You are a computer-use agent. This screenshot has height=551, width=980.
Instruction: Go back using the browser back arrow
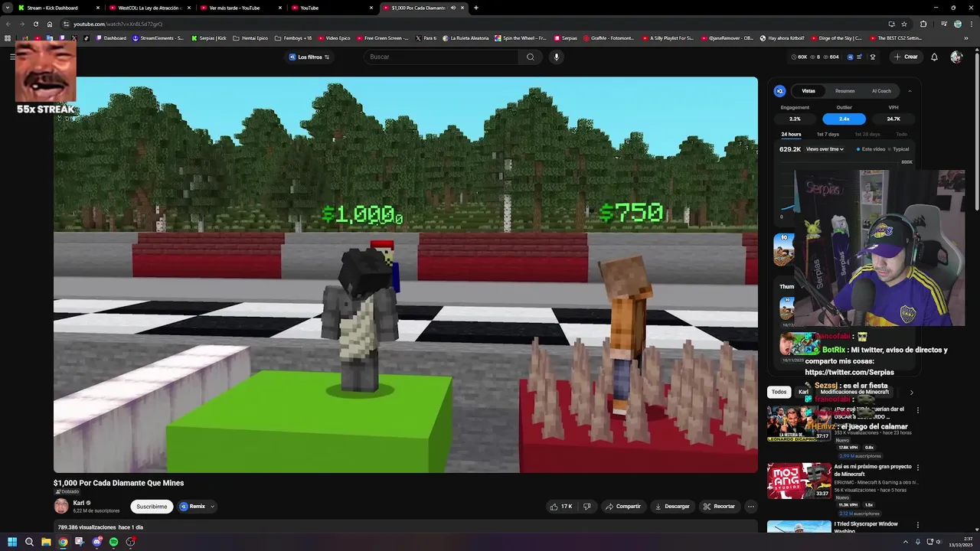coord(8,24)
